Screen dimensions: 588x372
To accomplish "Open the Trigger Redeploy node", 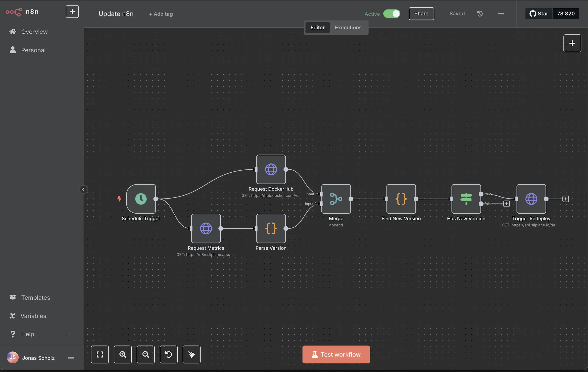I will click(x=531, y=199).
